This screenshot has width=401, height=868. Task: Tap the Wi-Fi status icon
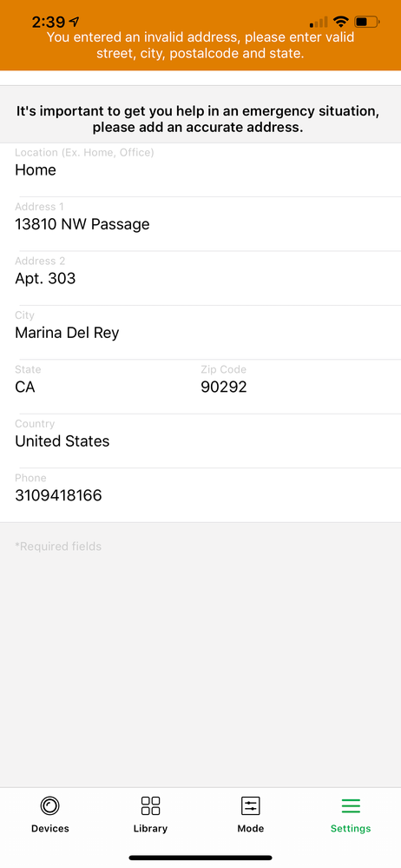[x=341, y=22]
